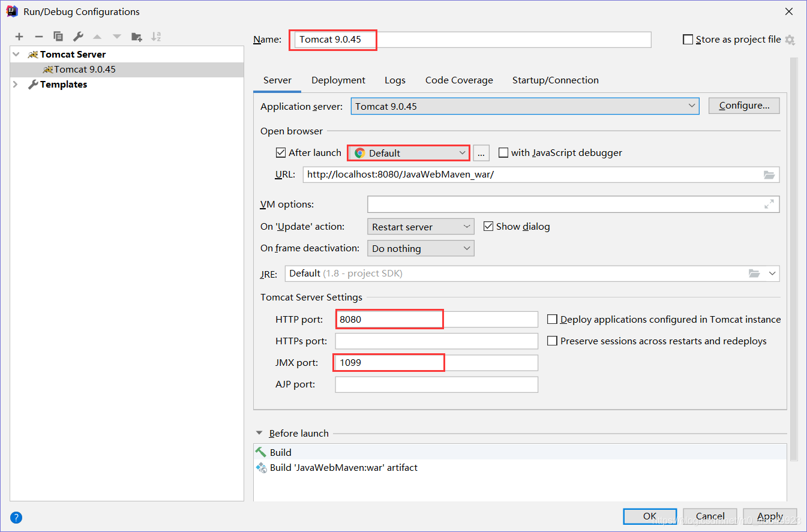
Task: Click the folder icon in the URL field
Action: point(769,175)
